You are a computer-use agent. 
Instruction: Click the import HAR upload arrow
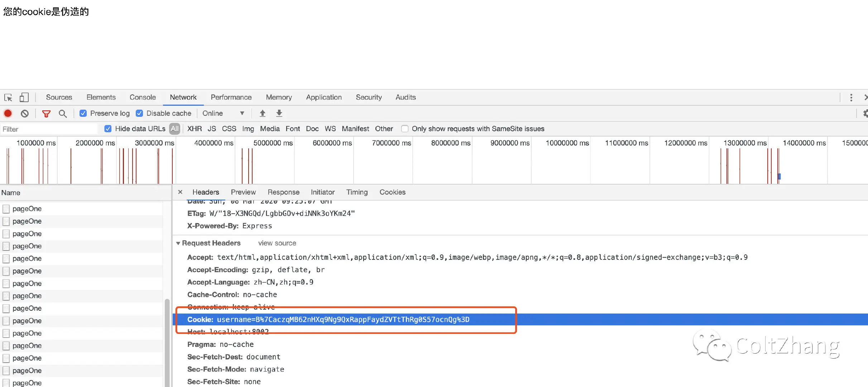point(262,114)
